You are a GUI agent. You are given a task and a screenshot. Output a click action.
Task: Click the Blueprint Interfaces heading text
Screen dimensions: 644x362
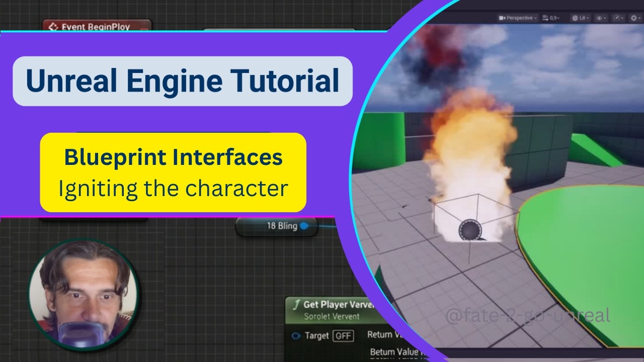pyautogui.click(x=173, y=157)
